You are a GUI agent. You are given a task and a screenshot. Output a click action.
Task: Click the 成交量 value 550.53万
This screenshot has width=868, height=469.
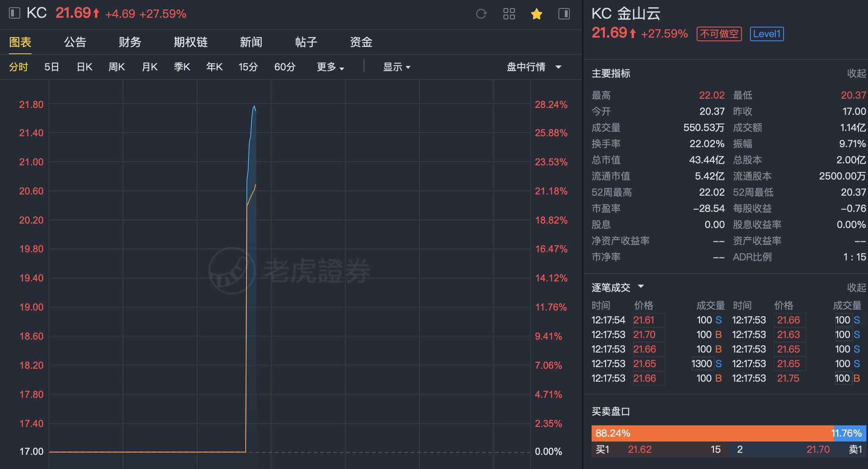tap(704, 128)
